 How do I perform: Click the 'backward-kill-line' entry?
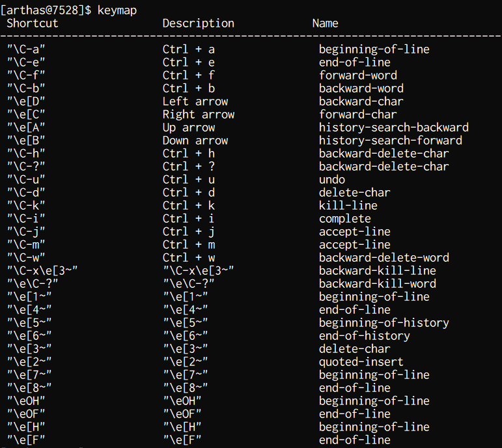click(x=377, y=270)
